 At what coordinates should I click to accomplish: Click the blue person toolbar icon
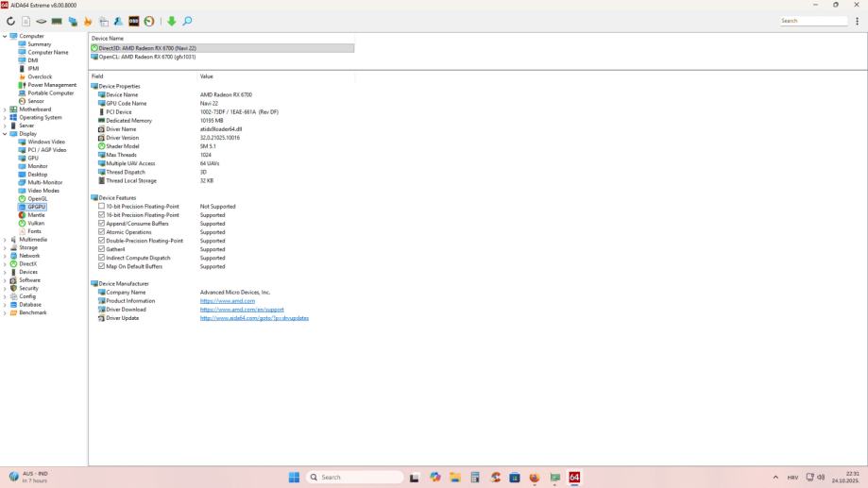(x=118, y=21)
